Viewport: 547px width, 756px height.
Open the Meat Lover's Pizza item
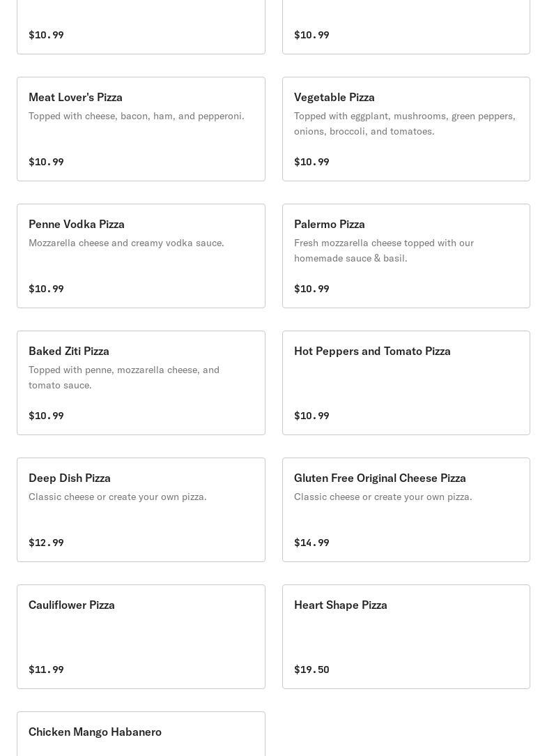click(141, 129)
